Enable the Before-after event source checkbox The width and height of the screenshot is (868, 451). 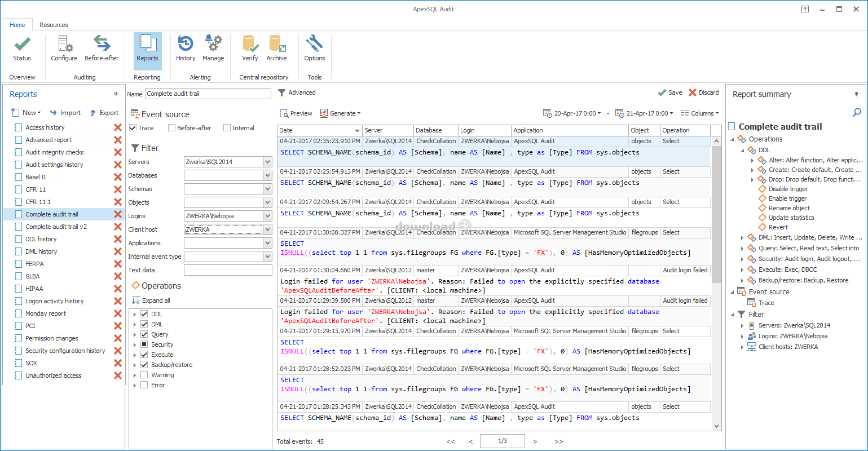click(172, 128)
